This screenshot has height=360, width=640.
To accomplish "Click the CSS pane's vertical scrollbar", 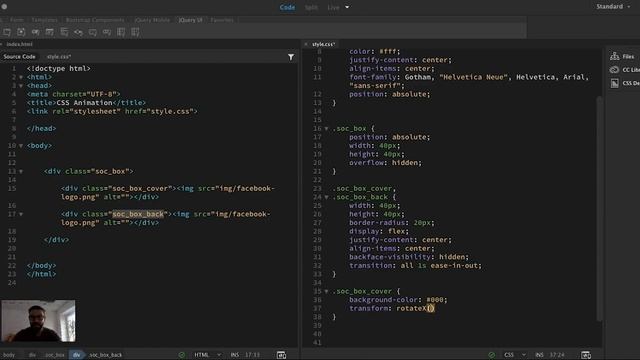I will 599,208.
